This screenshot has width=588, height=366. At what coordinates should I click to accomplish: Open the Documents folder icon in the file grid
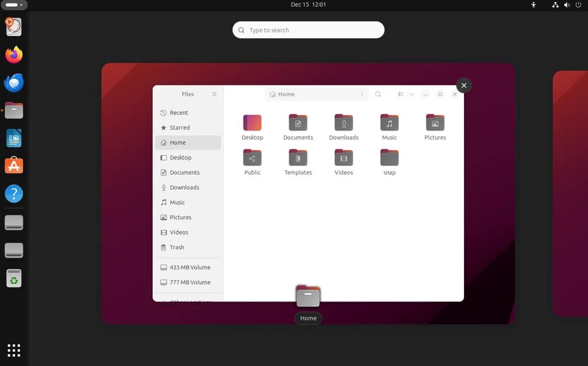[298, 123]
